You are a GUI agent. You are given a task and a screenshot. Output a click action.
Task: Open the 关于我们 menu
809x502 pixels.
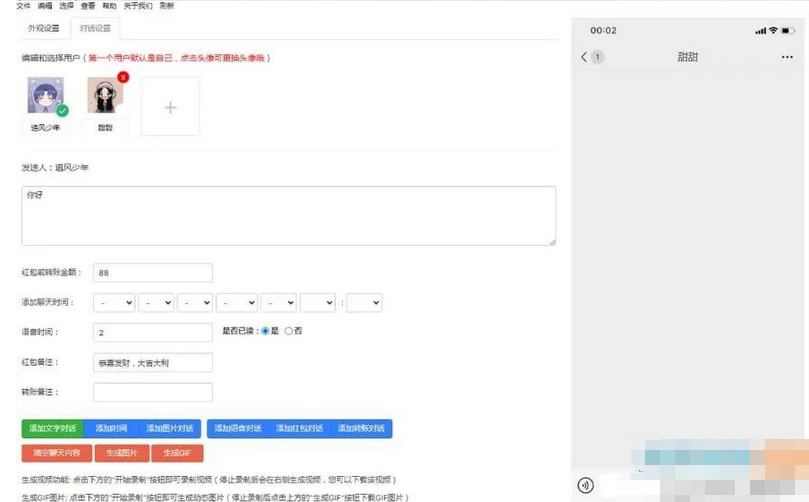click(x=138, y=6)
